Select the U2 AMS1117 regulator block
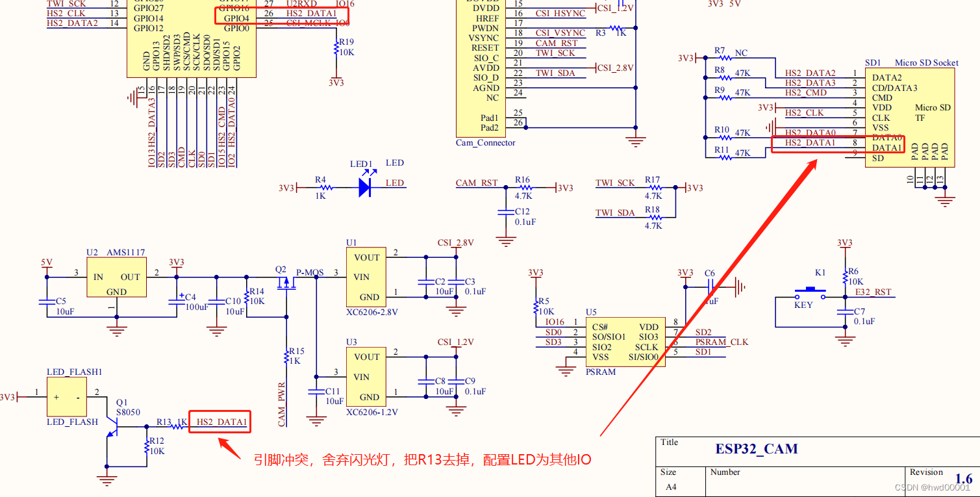 pyautogui.click(x=116, y=277)
